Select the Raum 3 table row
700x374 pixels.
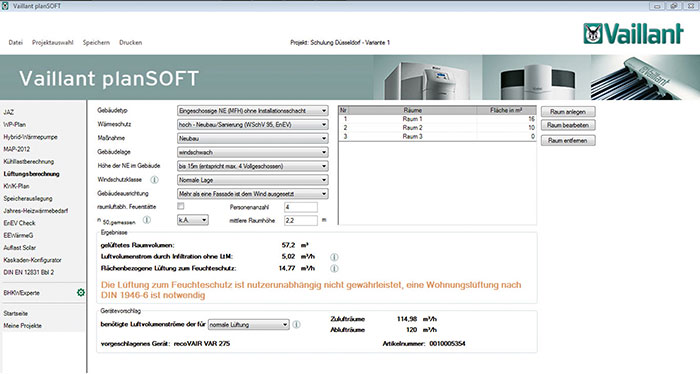438,136
